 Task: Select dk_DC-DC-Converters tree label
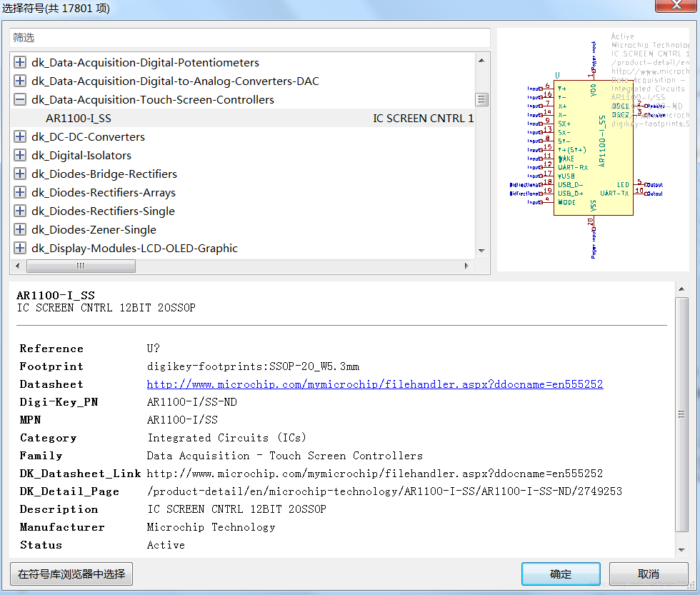point(88,136)
